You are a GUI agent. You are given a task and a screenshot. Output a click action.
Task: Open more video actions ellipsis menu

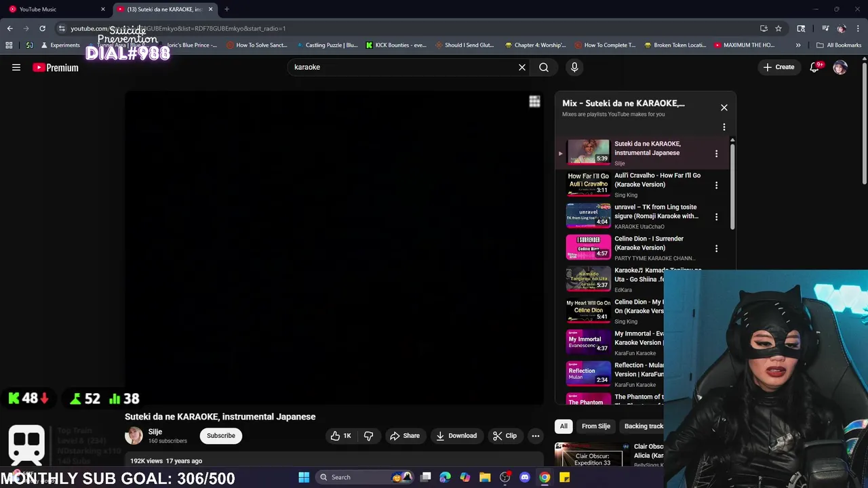(x=536, y=436)
